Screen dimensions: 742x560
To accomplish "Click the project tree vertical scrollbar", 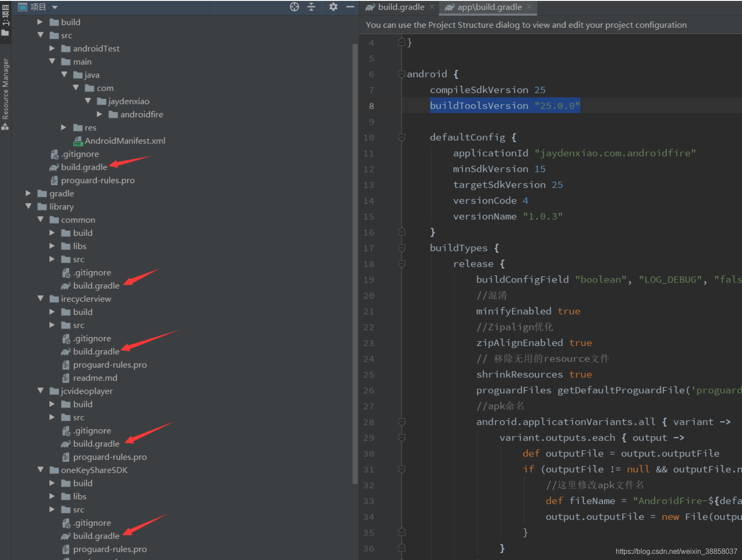I will click(x=355, y=264).
